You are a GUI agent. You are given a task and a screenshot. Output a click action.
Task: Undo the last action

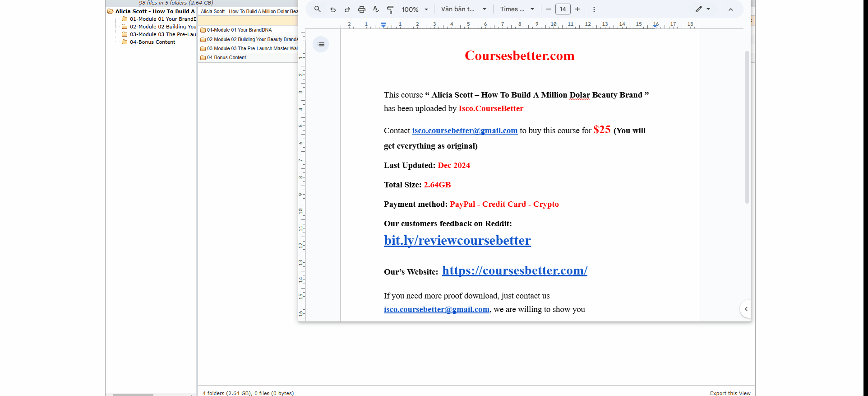333,9
